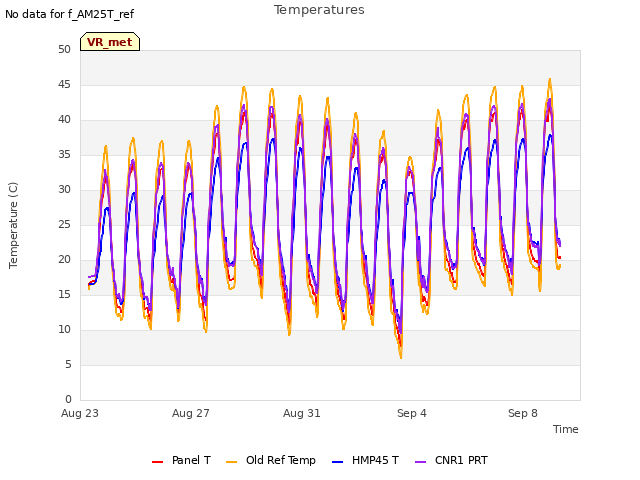Click the 0 y-axis tick label
This screenshot has height=480, width=640.
(68, 400)
